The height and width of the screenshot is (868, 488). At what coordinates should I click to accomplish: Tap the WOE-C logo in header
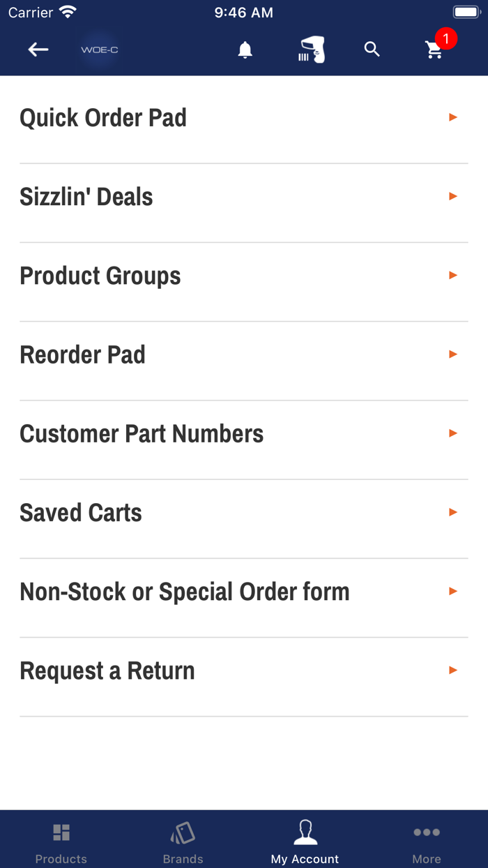[98, 50]
